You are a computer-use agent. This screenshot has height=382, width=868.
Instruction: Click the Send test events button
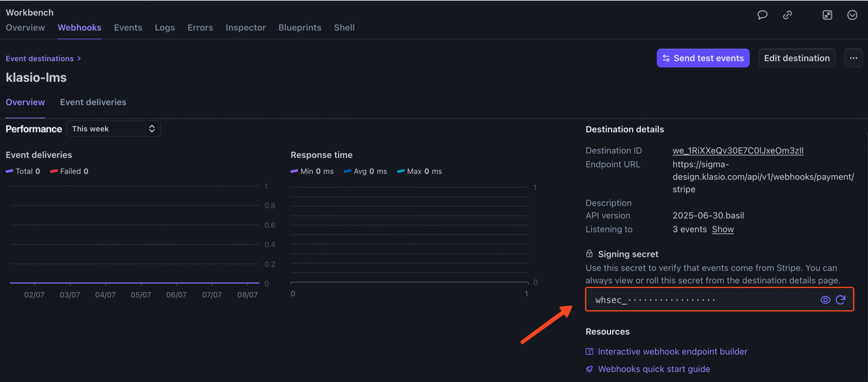point(703,58)
